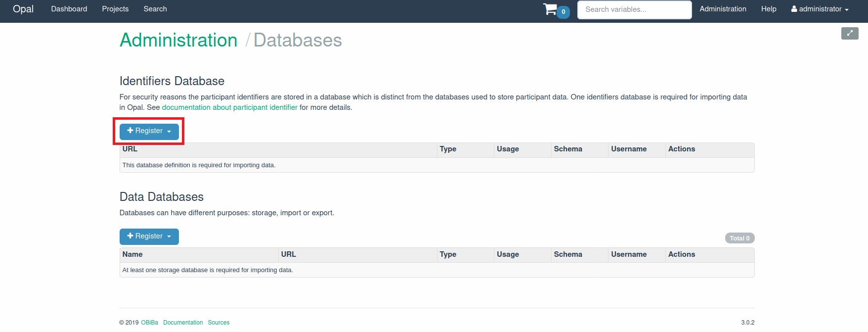Open the Search page from navbar
Viewport: 868px width, 332px height.
pos(155,9)
